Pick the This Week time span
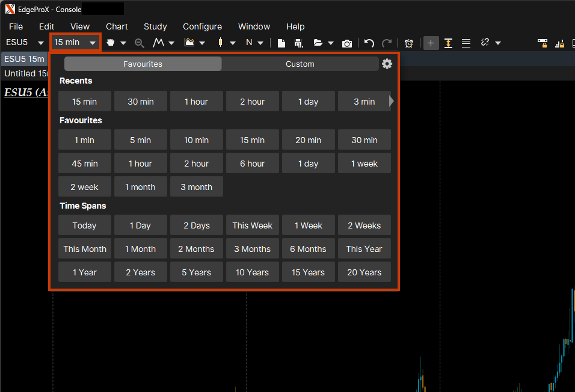 point(252,225)
